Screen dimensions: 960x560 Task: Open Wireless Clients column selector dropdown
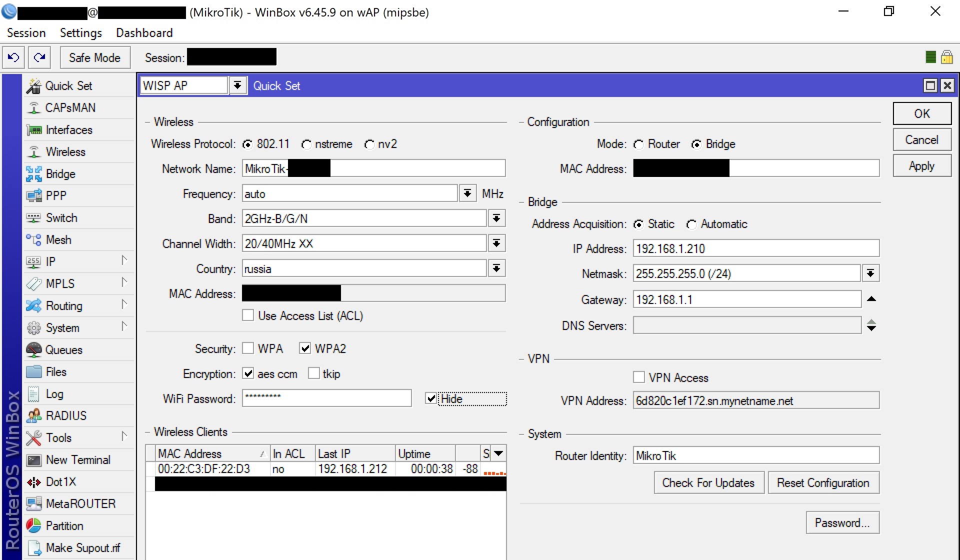tap(498, 453)
